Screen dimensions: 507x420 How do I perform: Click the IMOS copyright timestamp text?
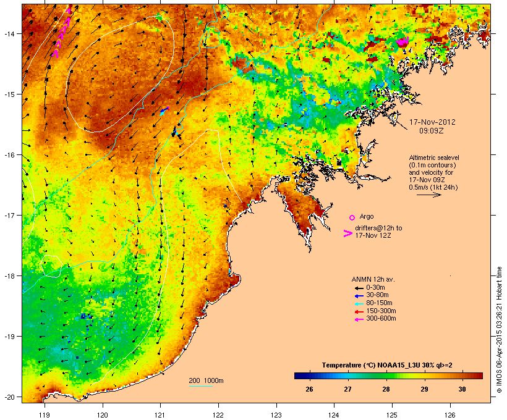[499, 330]
